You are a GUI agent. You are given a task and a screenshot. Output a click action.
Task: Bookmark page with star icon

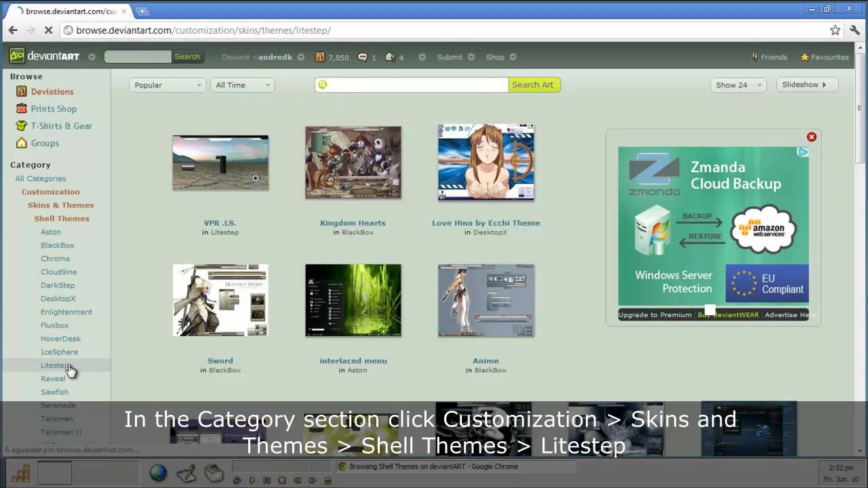(x=835, y=30)
